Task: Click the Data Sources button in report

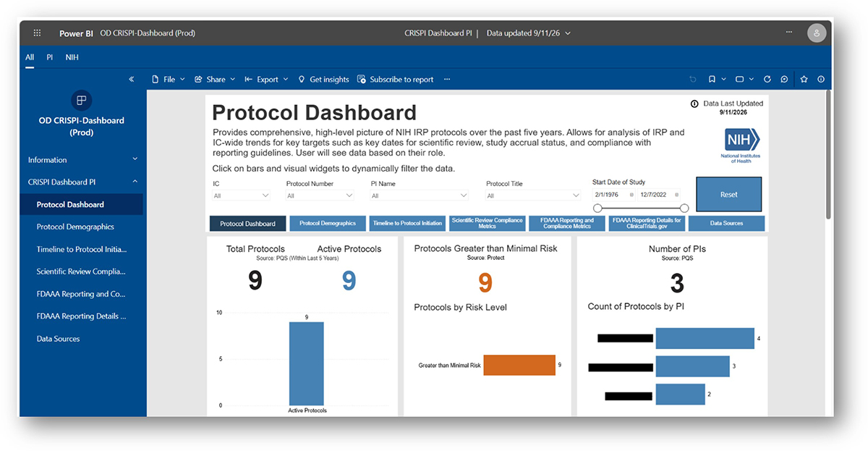Action: coord(727,224)
